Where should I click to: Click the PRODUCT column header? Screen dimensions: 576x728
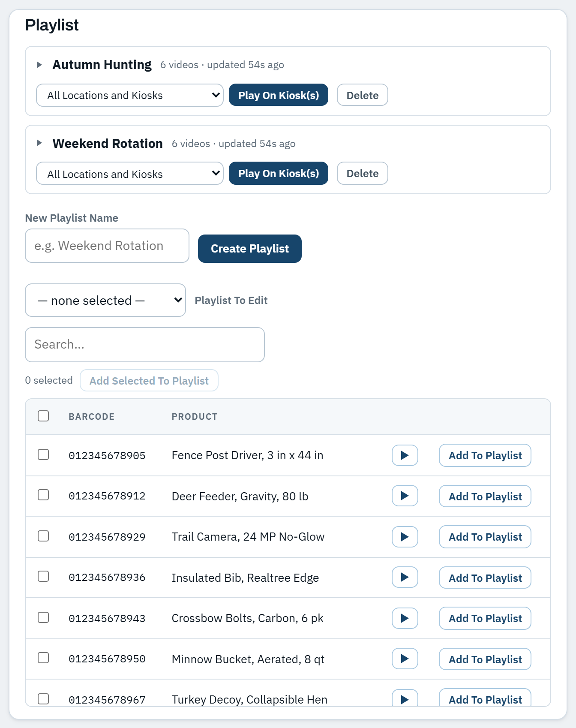pyautogui.click(x=195, y=417)
